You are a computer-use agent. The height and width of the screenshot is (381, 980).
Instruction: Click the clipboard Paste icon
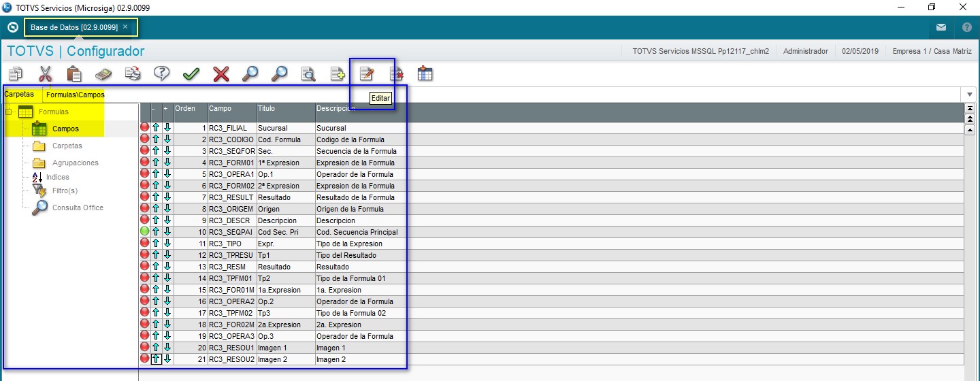75,73
